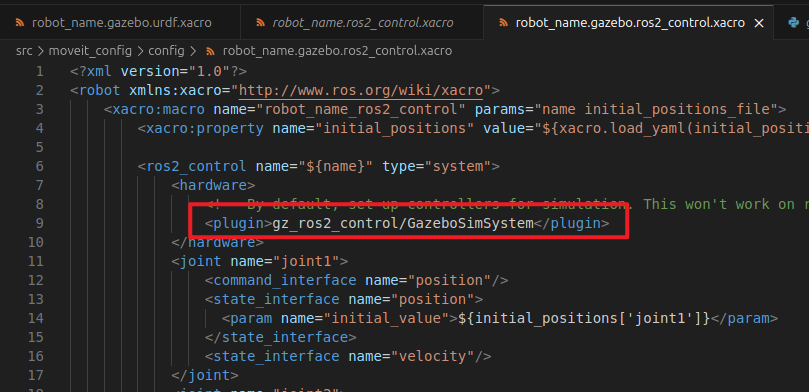The width and height of the screenshot is (809, 392).
Task: Open the http://www.ros.org/wiki/xacro link
Action: click(361, 90)
